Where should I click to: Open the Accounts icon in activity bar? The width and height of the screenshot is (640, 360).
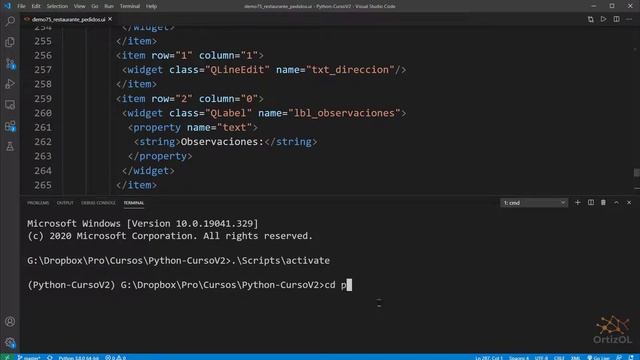click(x=10, y=322)
